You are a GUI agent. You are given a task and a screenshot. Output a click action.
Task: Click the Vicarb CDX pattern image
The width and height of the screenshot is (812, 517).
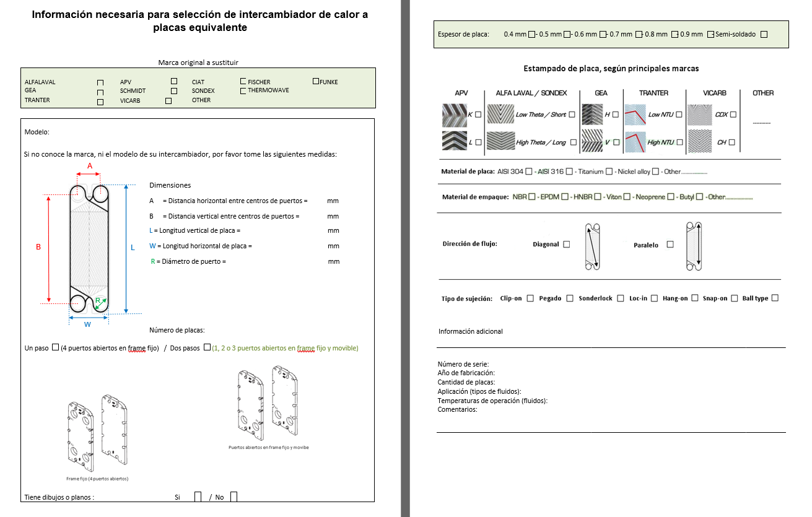coord(701,115)
